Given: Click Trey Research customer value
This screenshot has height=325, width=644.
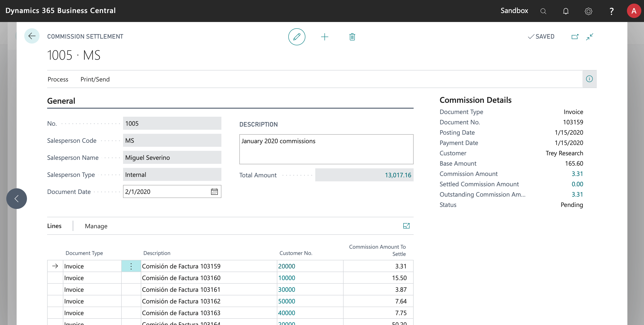Looking at the screenshot, I should point(564,153).
